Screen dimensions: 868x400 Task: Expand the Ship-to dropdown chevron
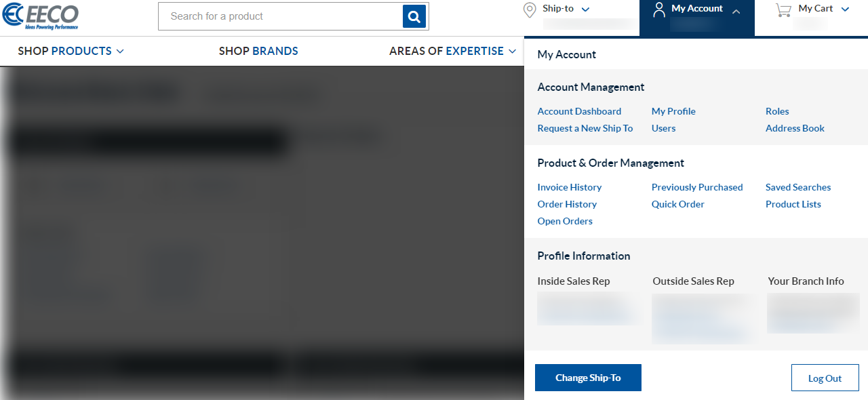click(x=586, y=9)
